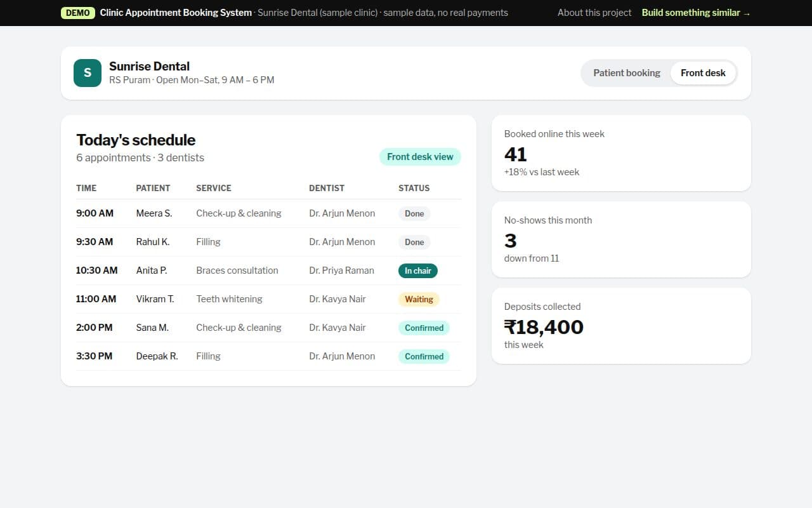The width and height of the screenshot is (812, 508).
Task: Click the Clinic Appointment Booking System title
Action: 176,13
